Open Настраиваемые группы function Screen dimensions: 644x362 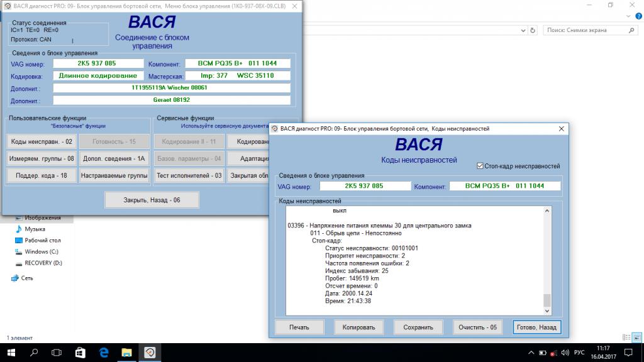coord(114,175)
